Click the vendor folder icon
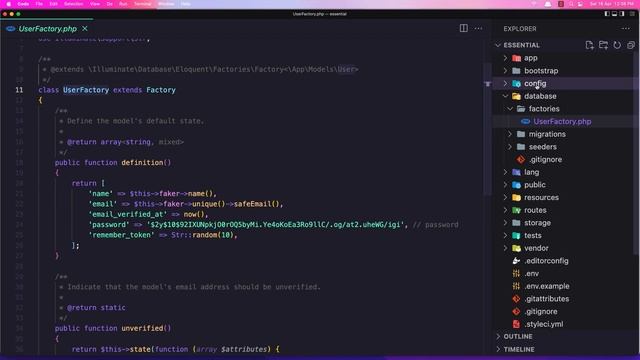 [x=516, y=248]
